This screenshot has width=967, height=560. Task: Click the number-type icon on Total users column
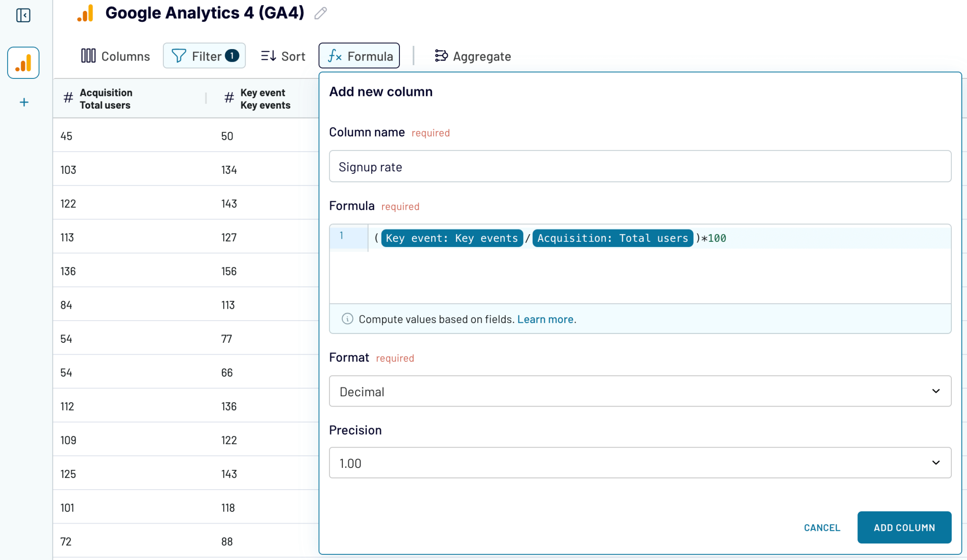(67, 98)
